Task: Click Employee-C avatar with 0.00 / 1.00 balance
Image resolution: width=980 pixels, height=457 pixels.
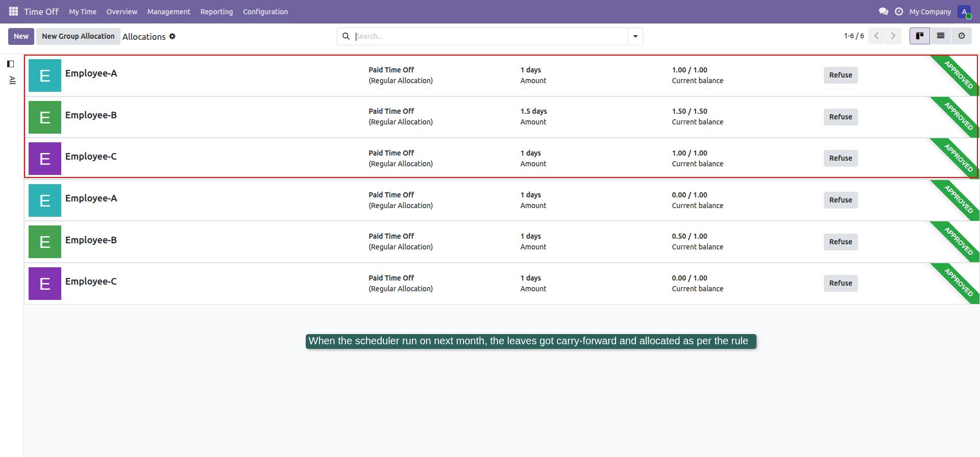Action: click(45, 284)
